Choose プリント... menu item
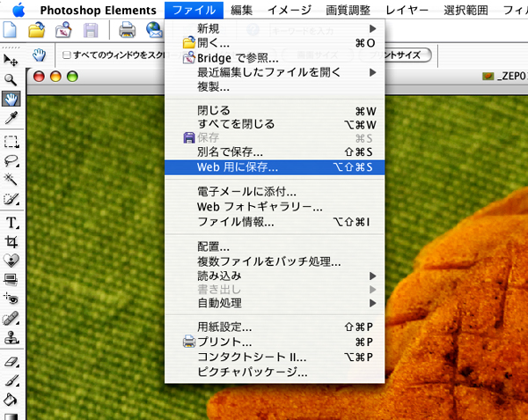 (x=275, y=342)
